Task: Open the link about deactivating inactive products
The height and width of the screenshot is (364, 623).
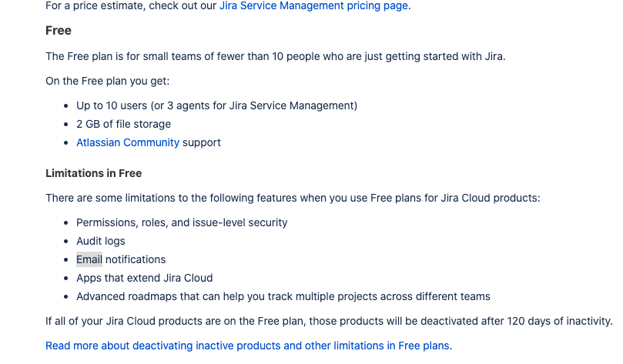Action: (248, 346)
